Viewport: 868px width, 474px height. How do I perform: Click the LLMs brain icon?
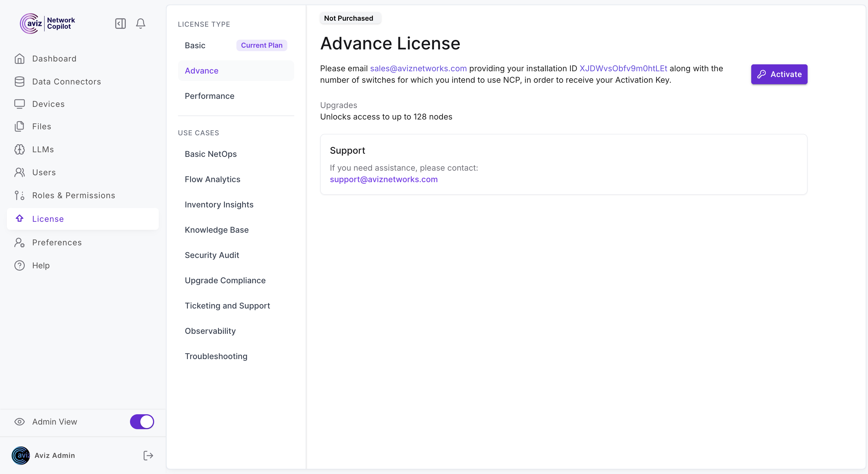(x=20, y=149)
